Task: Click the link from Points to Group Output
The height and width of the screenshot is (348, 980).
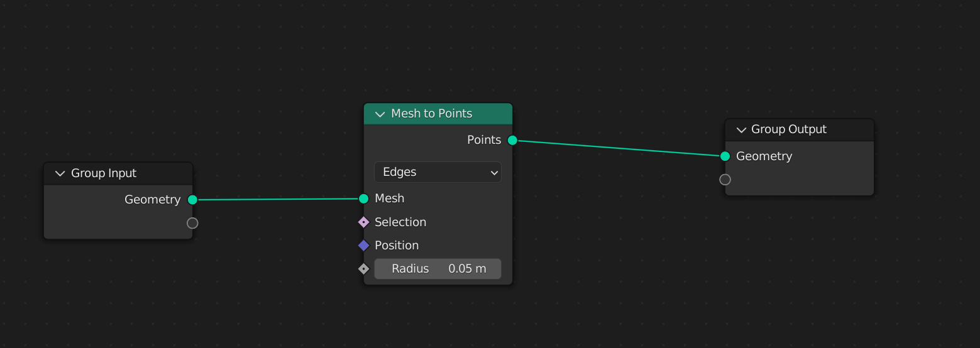Action: pos(619,148)
